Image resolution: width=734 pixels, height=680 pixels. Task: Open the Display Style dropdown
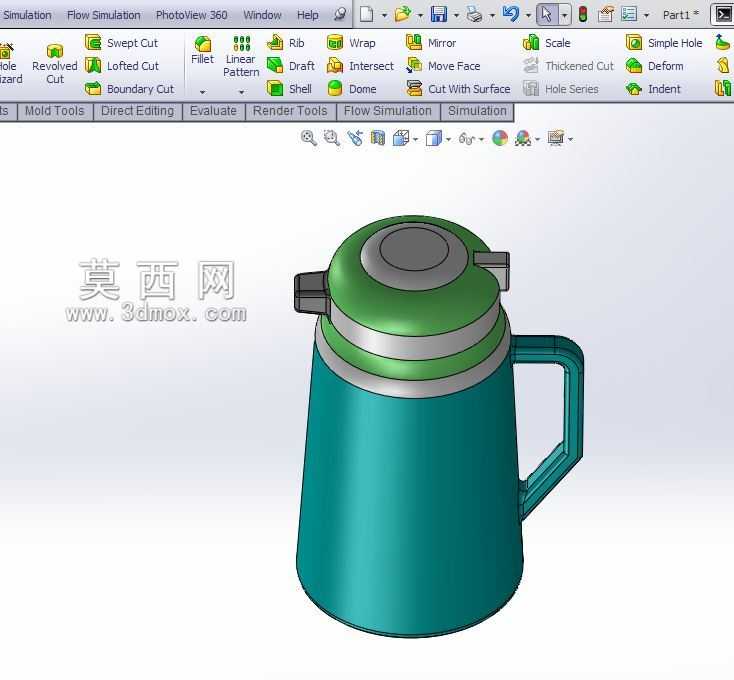(x=449, y=139)
